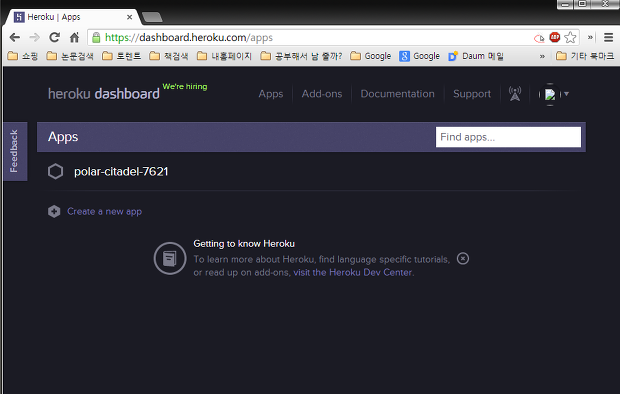
Task: Open the Daum 메일 bookmark
Action: [476, 56]
